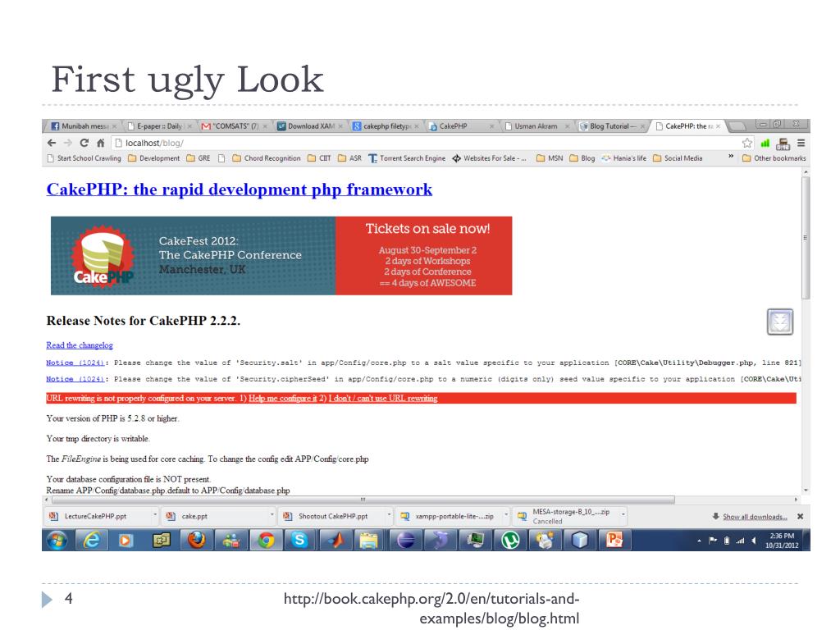Go to the browser Home page

(x=100, y=143)
